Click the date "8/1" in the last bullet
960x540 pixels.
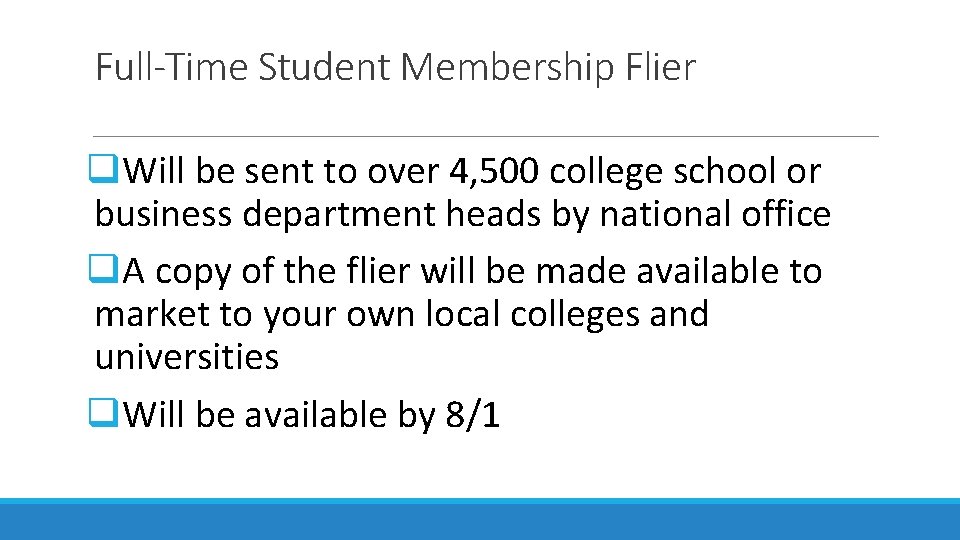[473, 414]
